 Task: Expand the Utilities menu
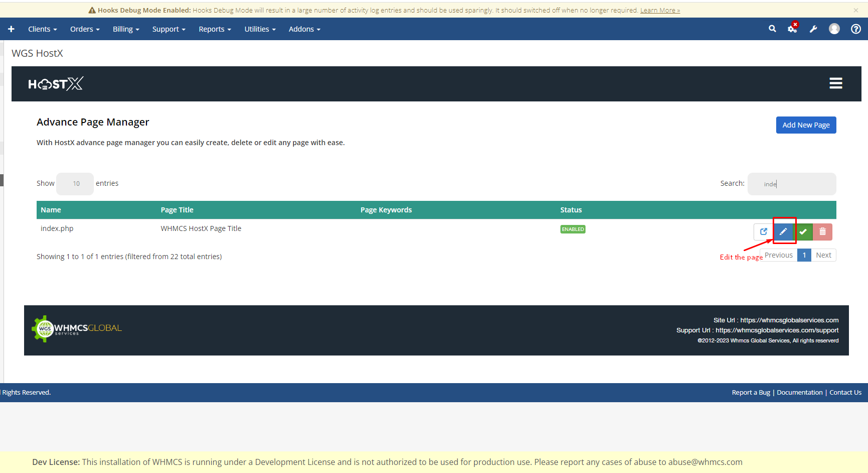tap(260, 29)
